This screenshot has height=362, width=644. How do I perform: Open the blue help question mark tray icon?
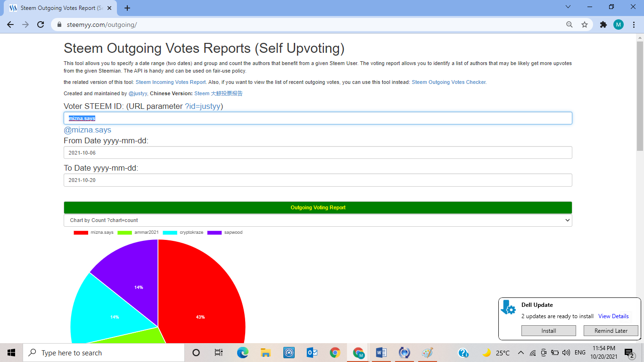point(463,353)
